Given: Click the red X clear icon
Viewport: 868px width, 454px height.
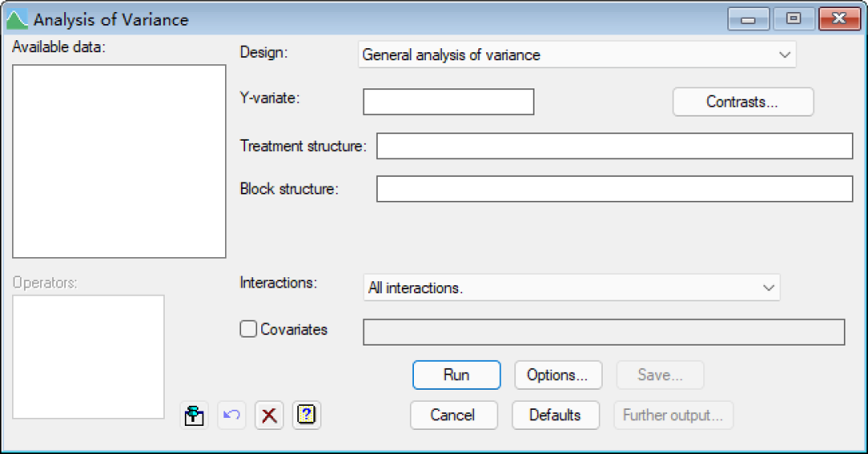Looking at the screenshot, I should coord(269,415).
